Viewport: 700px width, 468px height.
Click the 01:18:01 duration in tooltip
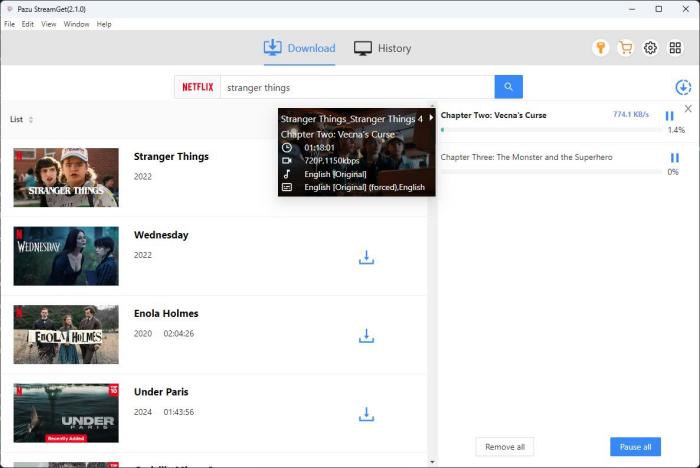(x=319, y=147)
